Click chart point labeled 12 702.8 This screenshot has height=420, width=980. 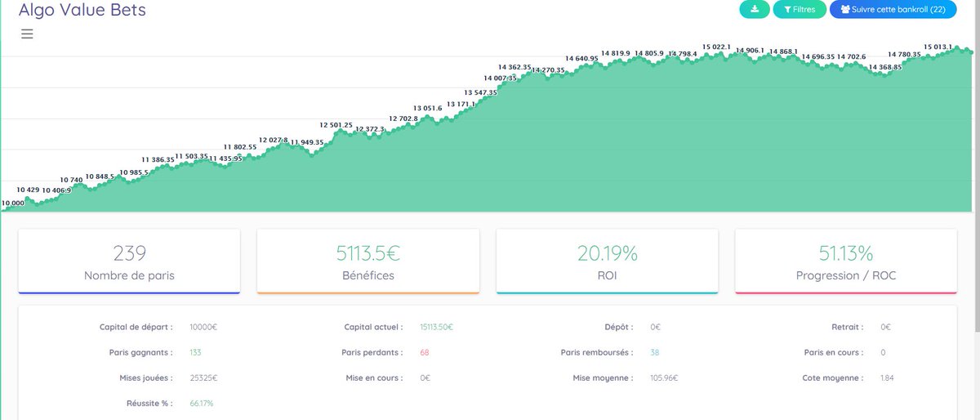click(403, 118)
